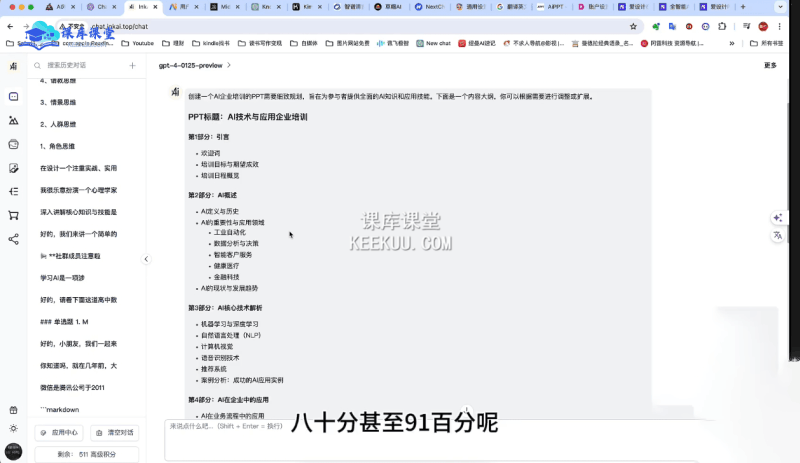Open the Youtube bookmark folder
The width and height of the screenshot is (800, 463).
[138, 43]
